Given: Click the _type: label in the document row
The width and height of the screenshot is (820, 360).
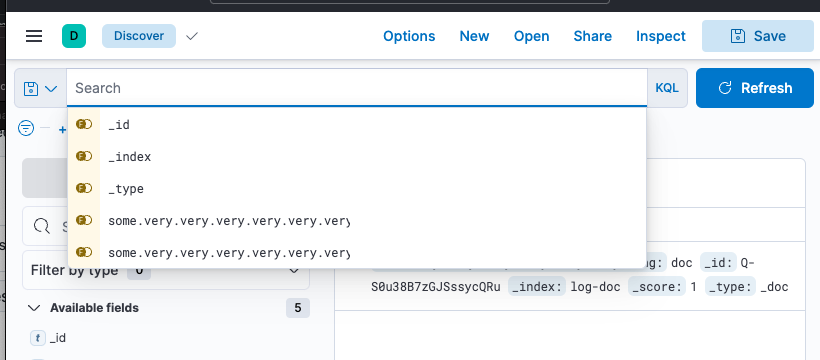Looking at the screenshot, I should 730,287.
